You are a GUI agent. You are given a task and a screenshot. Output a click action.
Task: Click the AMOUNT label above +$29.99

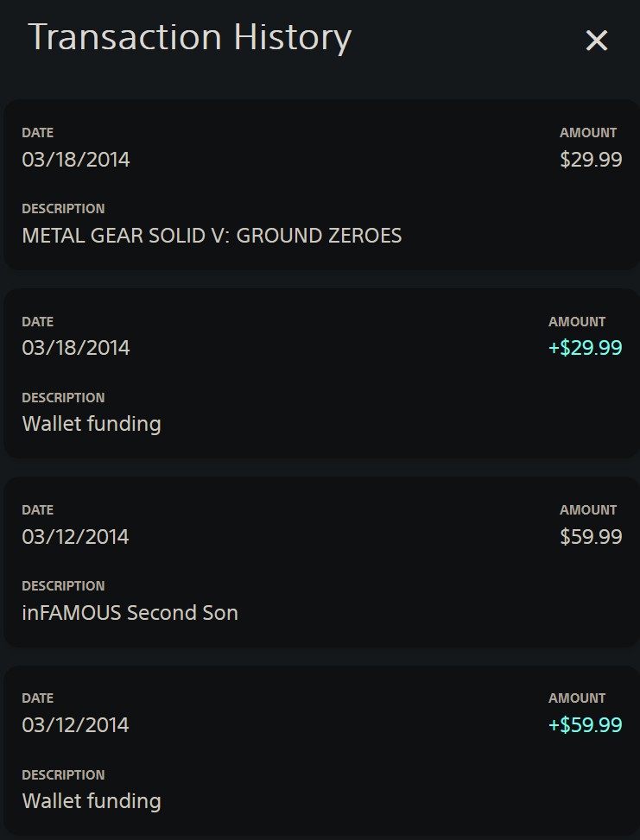click(577, 322)
